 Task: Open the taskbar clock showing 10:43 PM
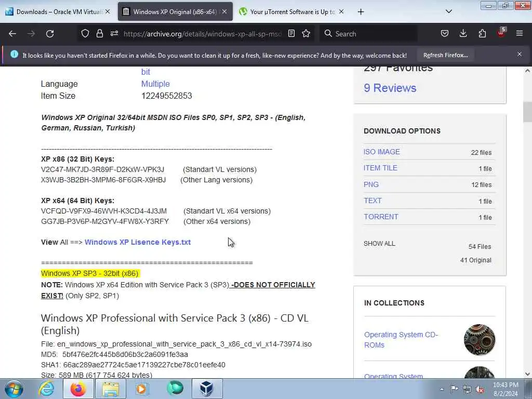pos(506,389)
